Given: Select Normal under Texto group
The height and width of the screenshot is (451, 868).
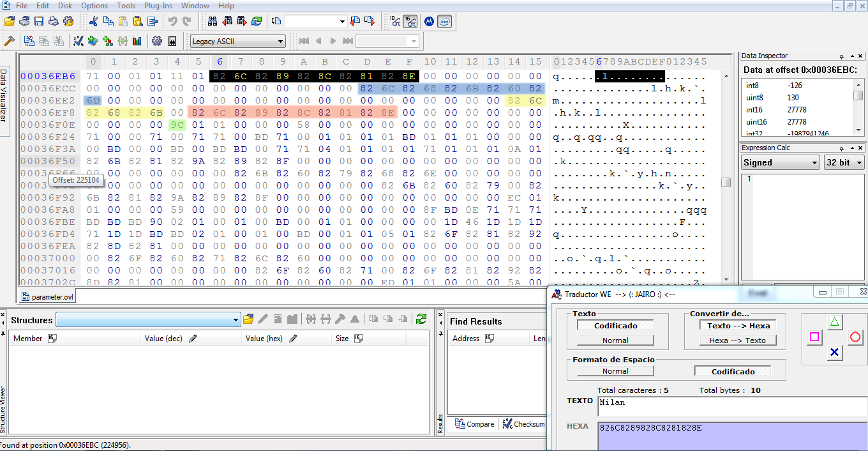Looking at the screenshot, I should (616, 340).
